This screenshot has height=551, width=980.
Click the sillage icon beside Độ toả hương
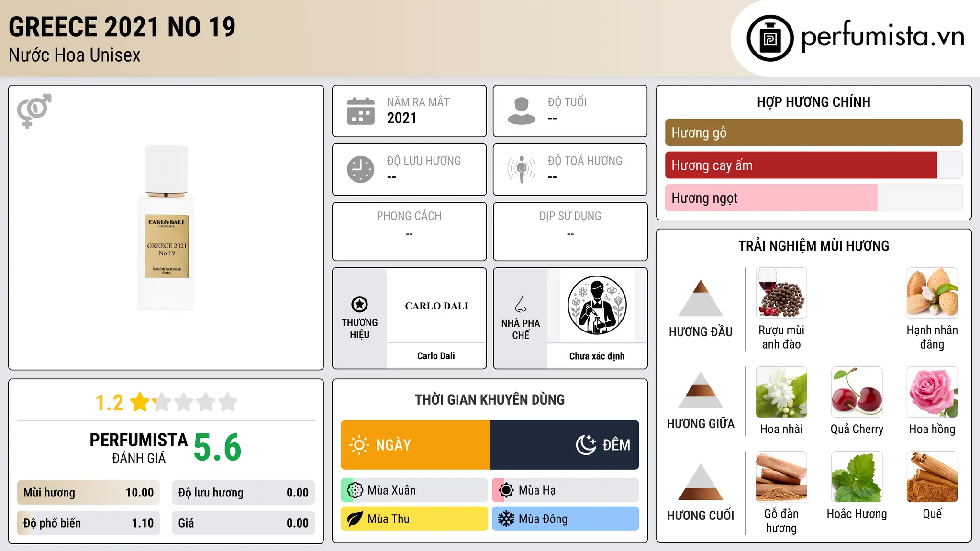coord(522,169)
